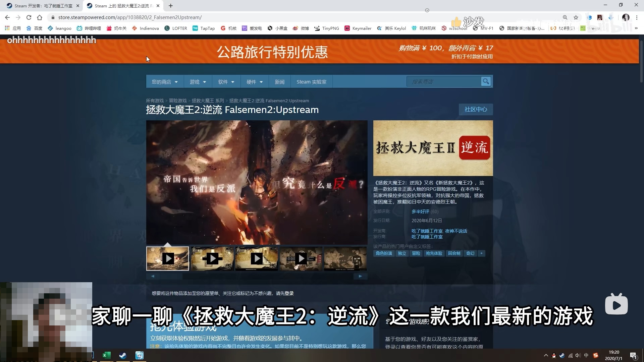Open Chrome's three-dot menu
The height and width of the screenshot is (362, 644).
pyautogui.click(x=637, y=17)
